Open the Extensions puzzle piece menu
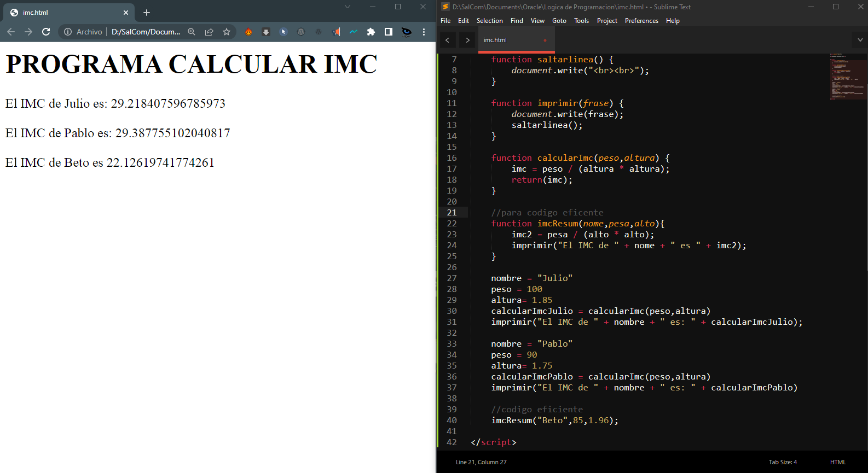Viewport: 868px width, 473px height. (371, 32)
